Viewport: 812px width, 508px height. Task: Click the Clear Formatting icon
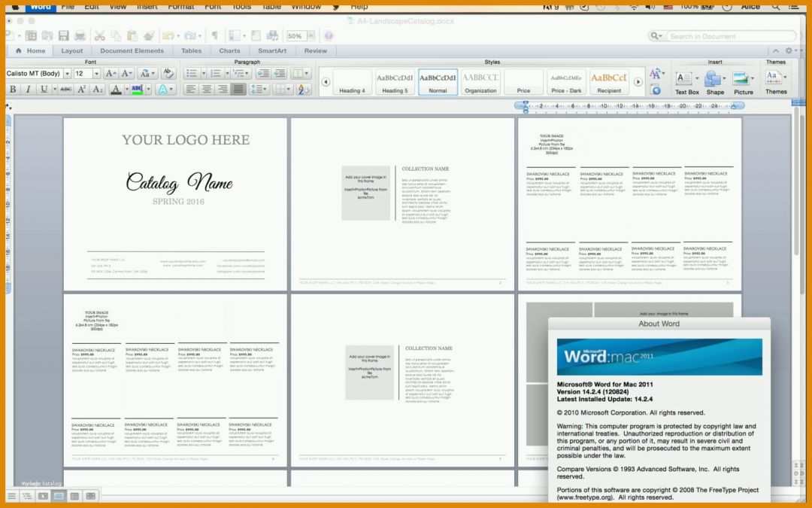coord(167,73)
